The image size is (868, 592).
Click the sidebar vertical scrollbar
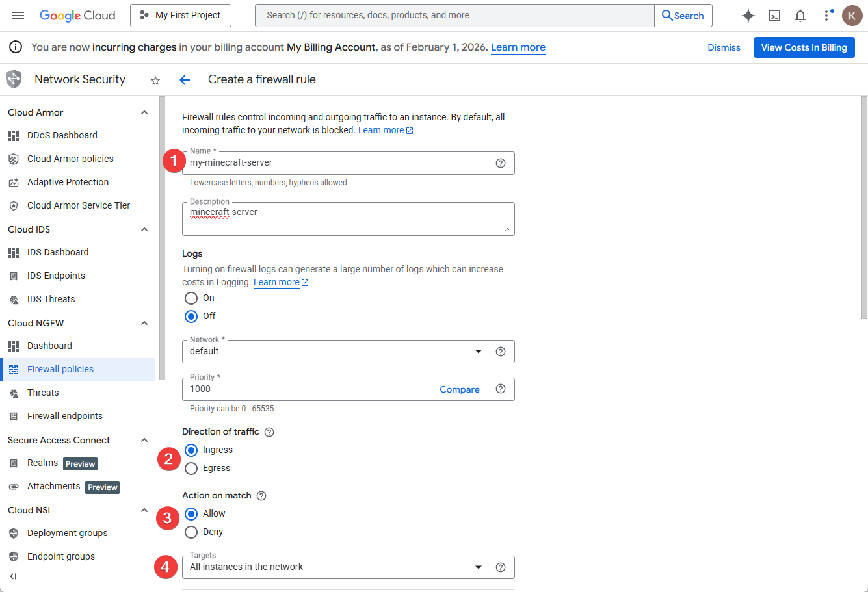point(162,237)
